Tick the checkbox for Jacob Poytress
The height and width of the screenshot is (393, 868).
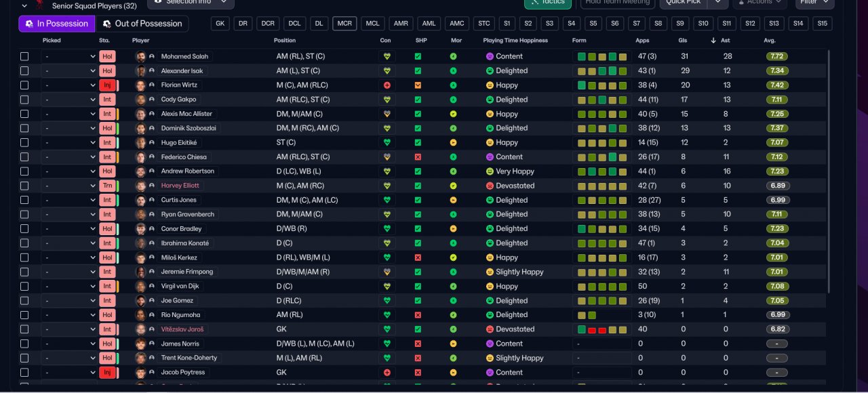(x=24, y=373)
